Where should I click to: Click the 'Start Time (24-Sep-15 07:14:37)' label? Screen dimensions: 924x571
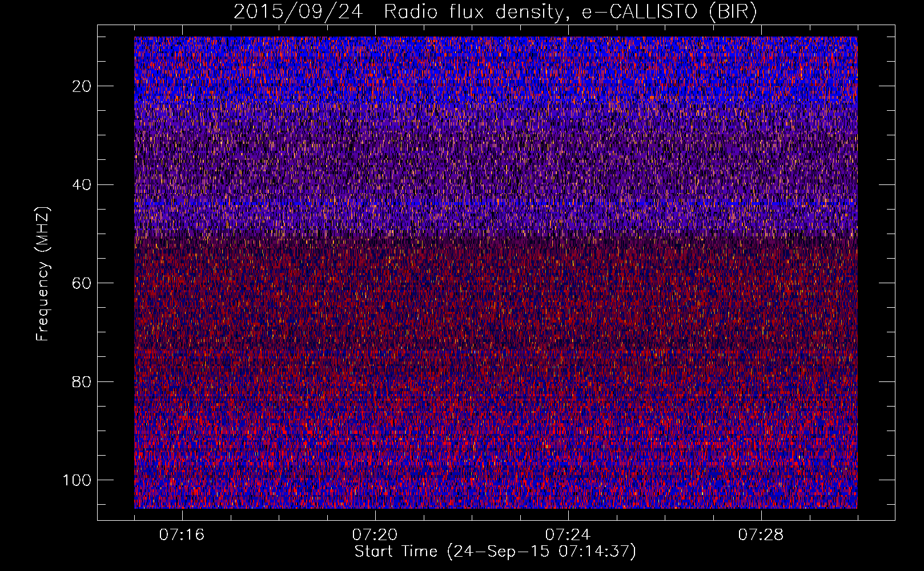pos(495,552)
